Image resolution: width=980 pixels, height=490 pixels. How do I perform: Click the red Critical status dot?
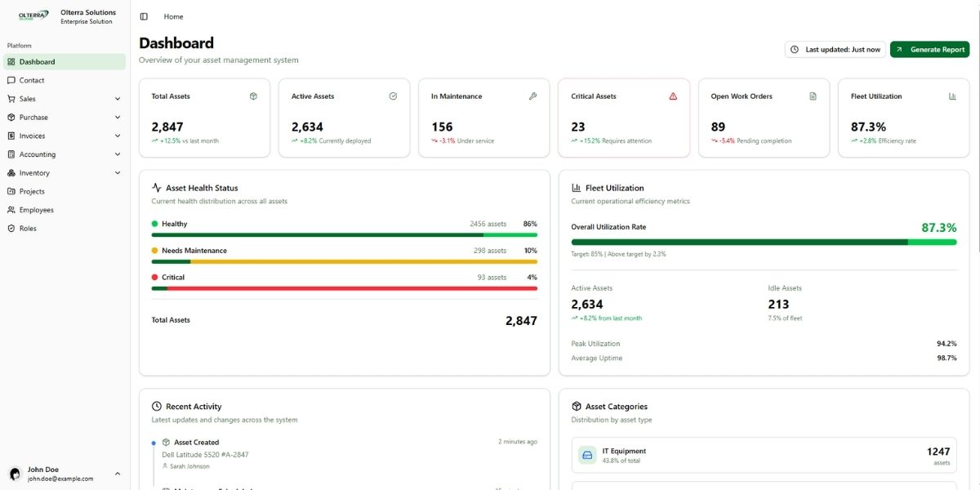tap(155, 278)
